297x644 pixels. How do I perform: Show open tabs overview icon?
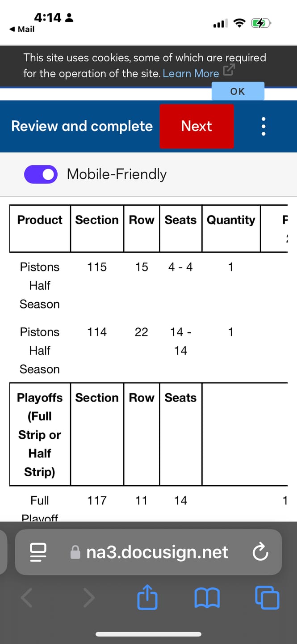point(267,598)
